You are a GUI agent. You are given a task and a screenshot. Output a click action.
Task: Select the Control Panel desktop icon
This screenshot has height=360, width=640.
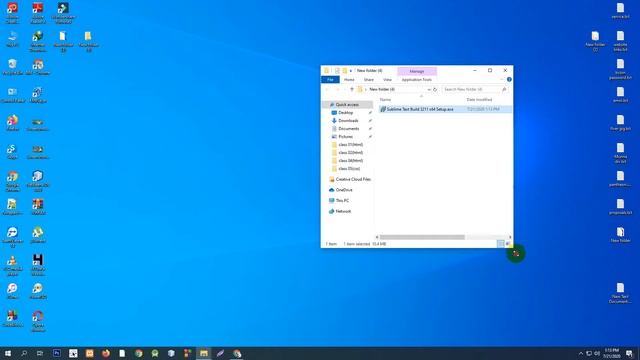(x=13, y=95)
